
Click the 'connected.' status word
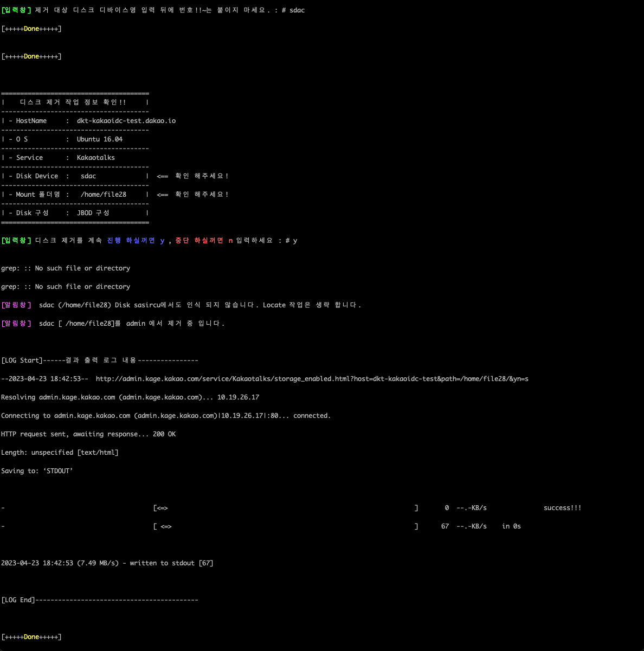(312, 416)
